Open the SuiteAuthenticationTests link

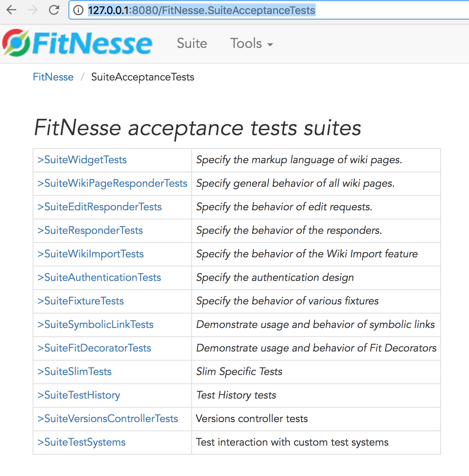(x=99, y=277)
